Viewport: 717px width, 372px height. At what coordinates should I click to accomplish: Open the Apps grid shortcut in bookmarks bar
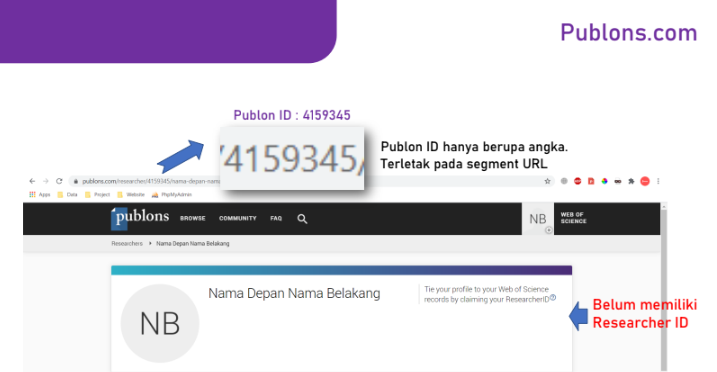point(40,195)
